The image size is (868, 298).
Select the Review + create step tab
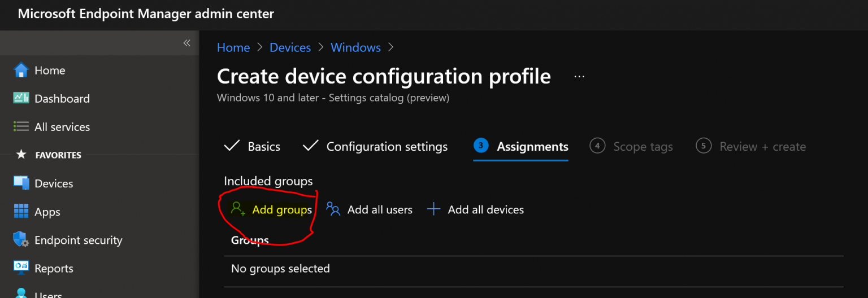pyautogui.click(x=751, y=147)
